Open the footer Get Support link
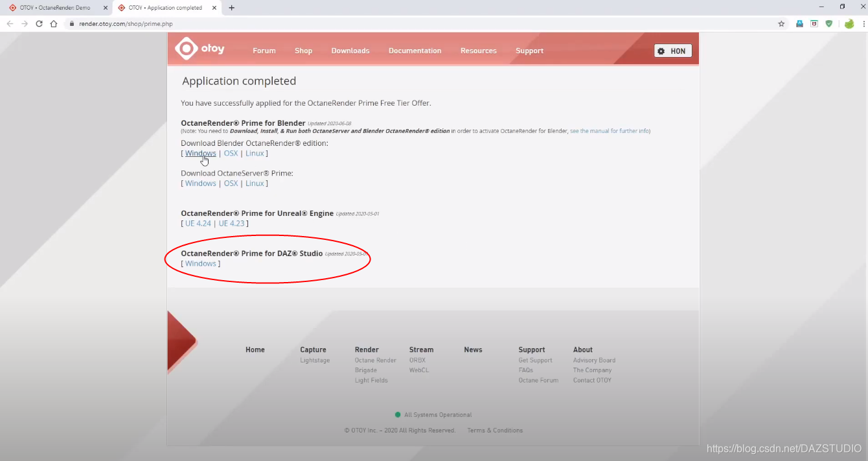The image size is (868, 461). click(x=535, y=361)
